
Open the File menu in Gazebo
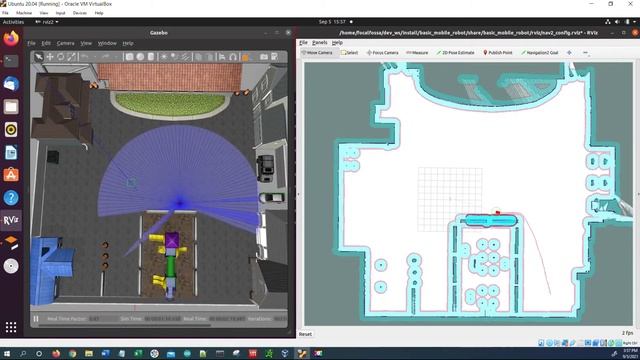[x=31, y=43]
